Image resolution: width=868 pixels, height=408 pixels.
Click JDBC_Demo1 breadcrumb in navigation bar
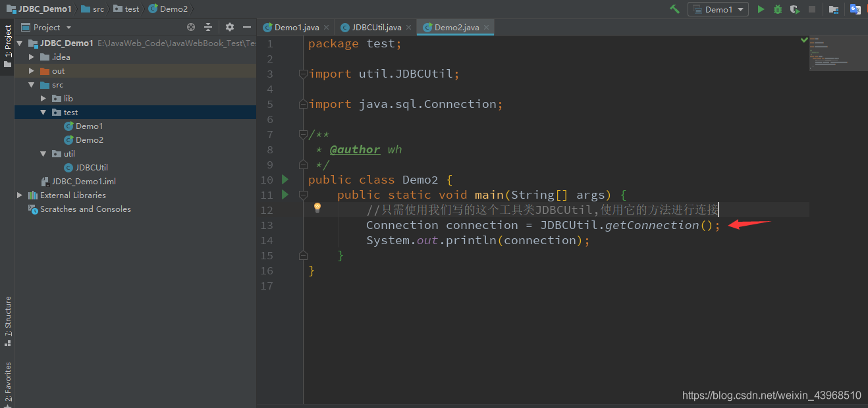(x=38, y=9)
